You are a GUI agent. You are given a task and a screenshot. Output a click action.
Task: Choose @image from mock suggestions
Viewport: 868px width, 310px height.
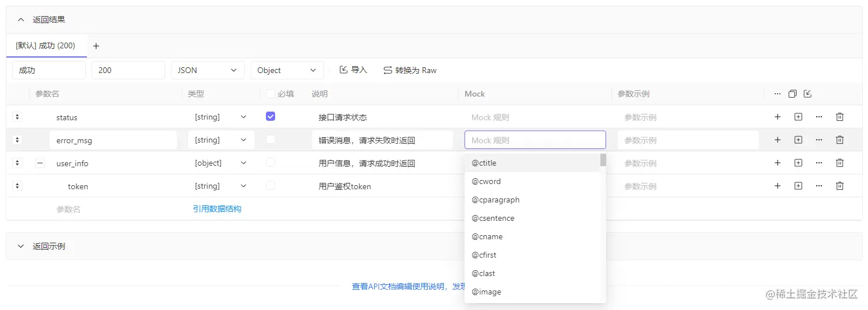(x=532, y=292)
